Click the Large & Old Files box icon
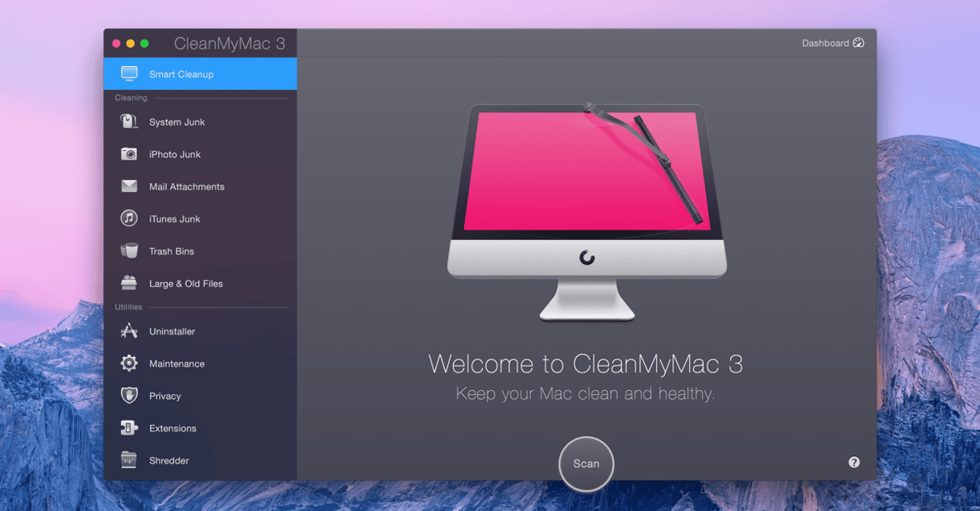The image size is (980, 511). [x=129, y=283]
